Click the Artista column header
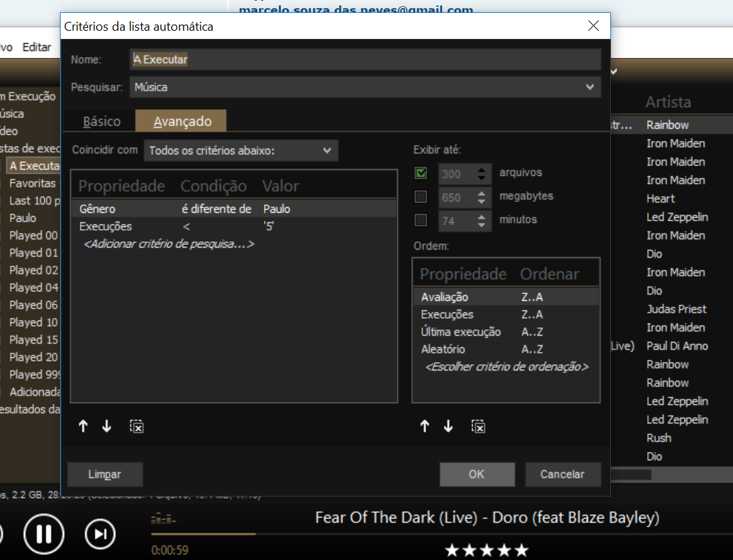Viewport: 733px width, 560px height. coord(668,102)
